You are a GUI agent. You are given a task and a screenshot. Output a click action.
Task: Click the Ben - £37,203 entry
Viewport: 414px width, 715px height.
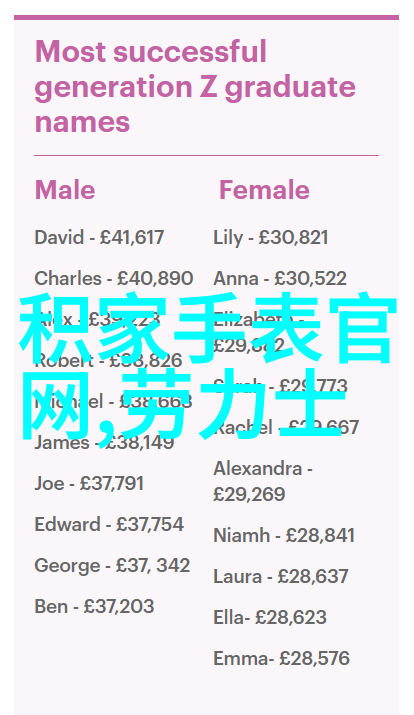pyautogui.click(x=94, y=606)
